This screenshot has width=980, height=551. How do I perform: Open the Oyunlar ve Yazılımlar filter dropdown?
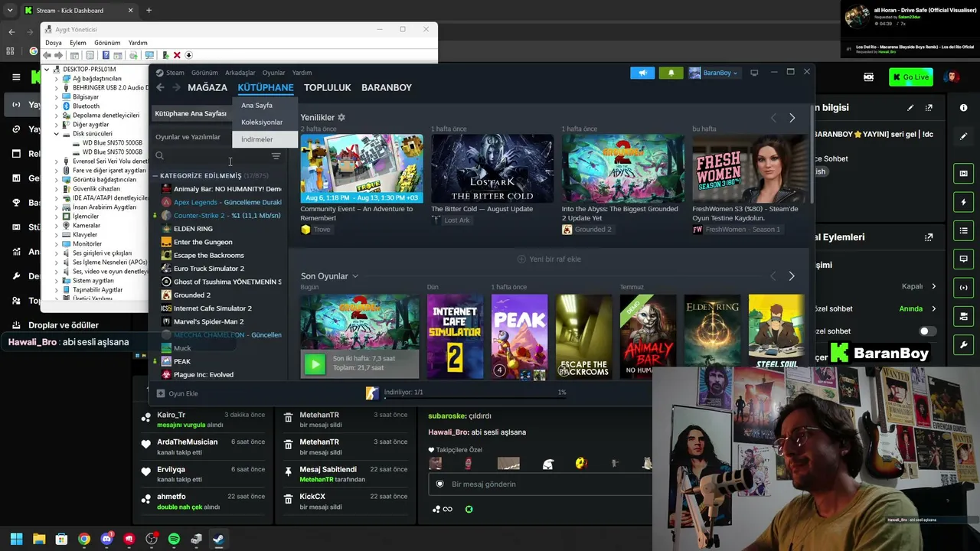pos(188,138)
